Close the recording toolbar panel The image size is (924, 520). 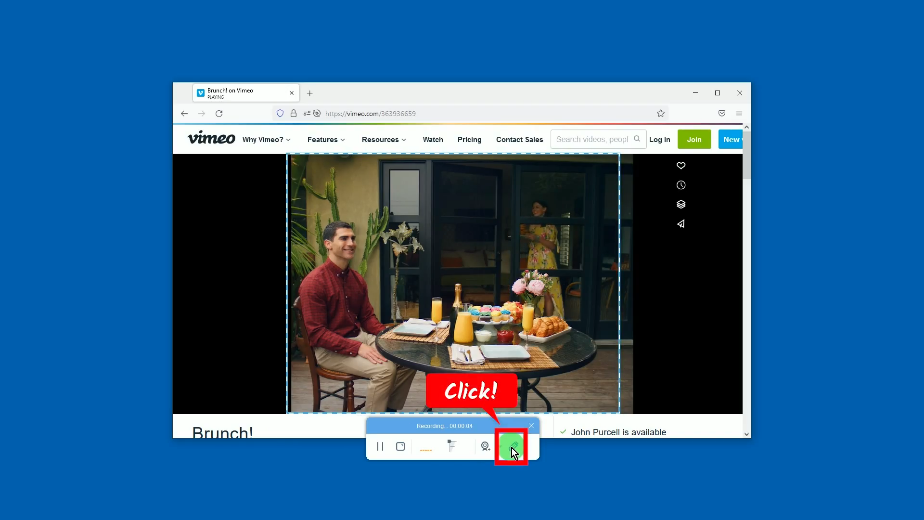[532, 425]
